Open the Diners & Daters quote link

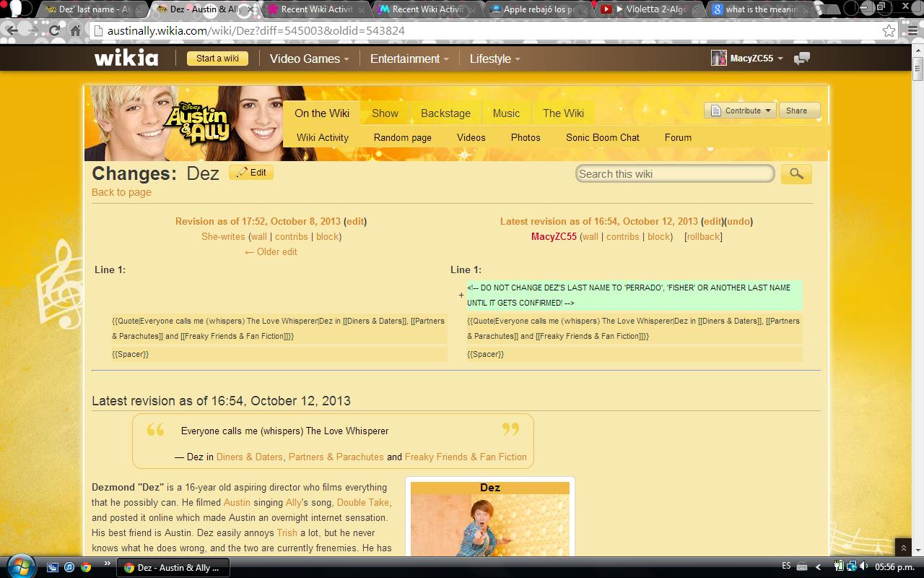(250, 457)
